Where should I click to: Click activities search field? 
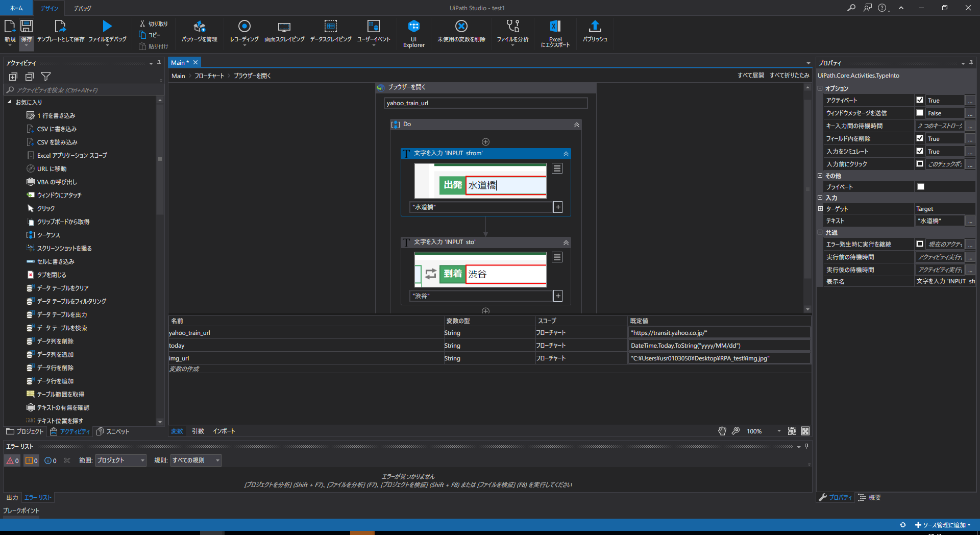pos(84,90)
